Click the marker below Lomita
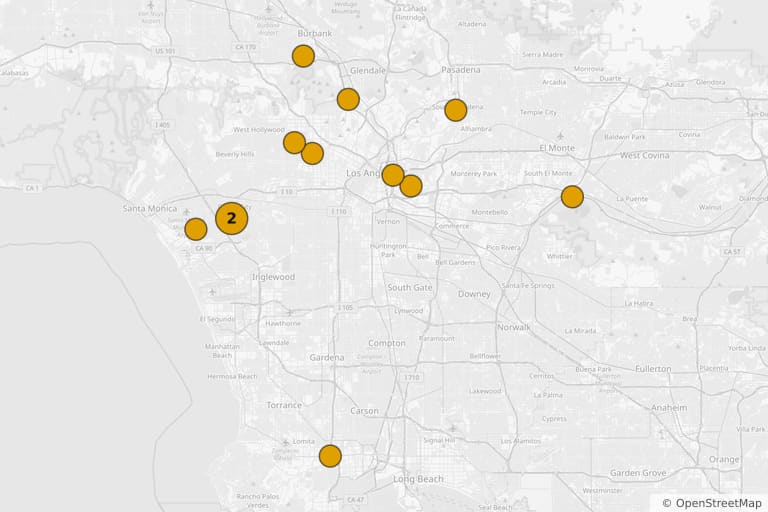The width and height of the screenshot is (768, 512). click(330, 456)
